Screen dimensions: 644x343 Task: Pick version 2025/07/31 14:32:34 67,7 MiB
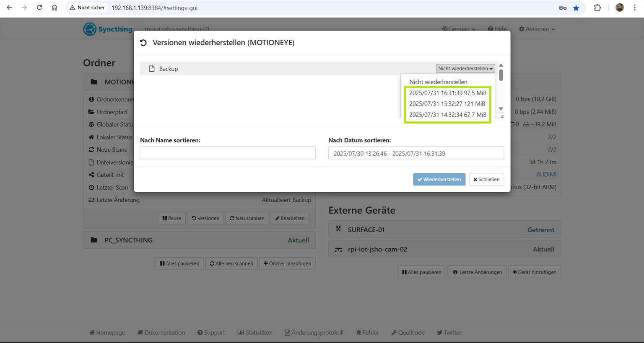pyautogui.click(x=447, y=115)
